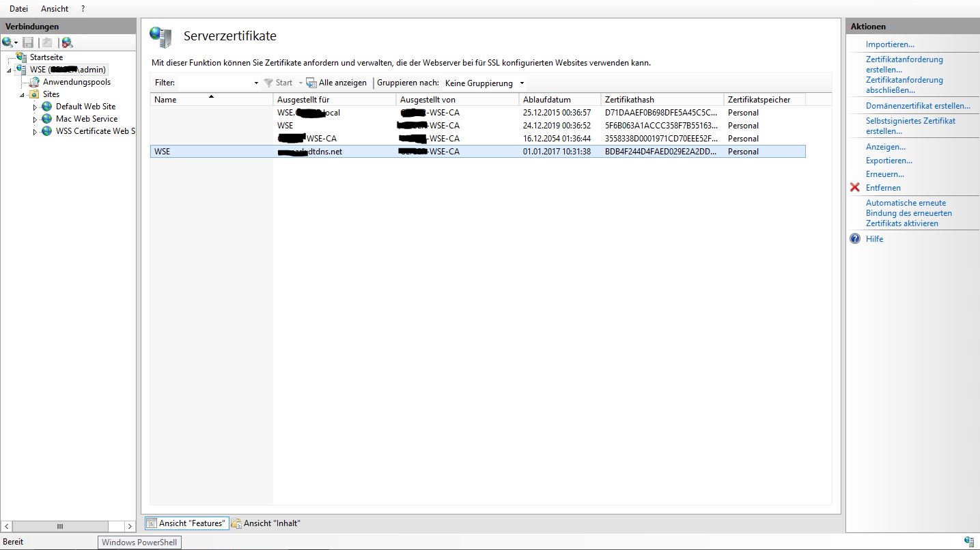Click the delete connection globe icon
This screenshot has width=980, height=550.
(67, 42)
